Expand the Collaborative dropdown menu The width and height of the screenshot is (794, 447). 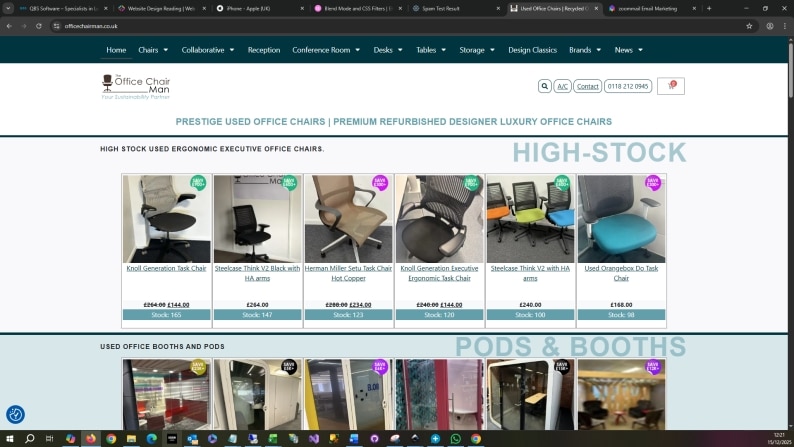point(208,50)
